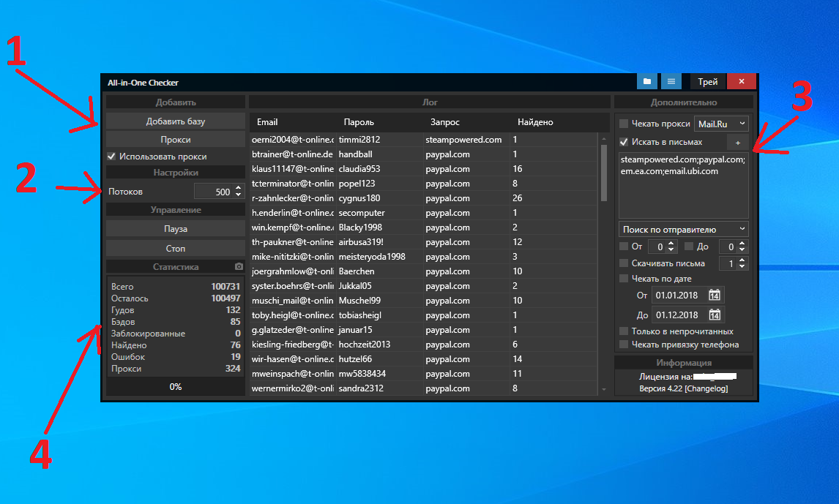Image resolution: width=839 pixels, height=504 pixels.
Task: Toggle Использовать прокси checkbox
Action: point(111,157)
